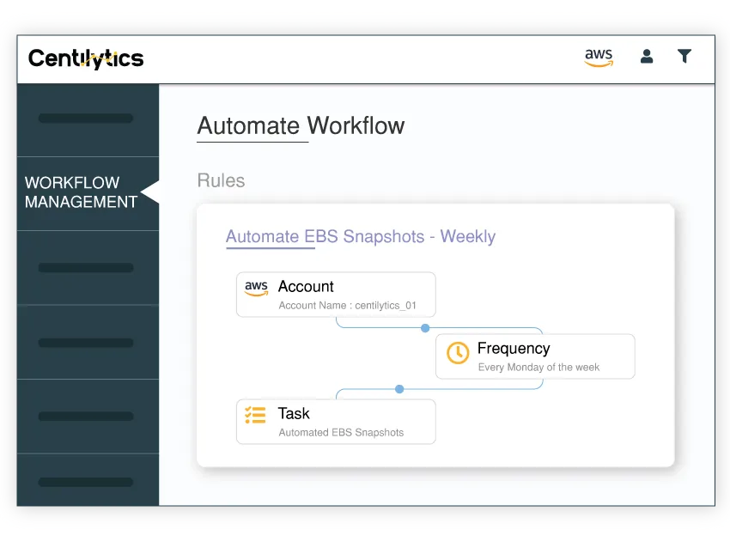Open the filter funnel icon
This screenshot has width=730, height=560.
click(x=684, y=57)
